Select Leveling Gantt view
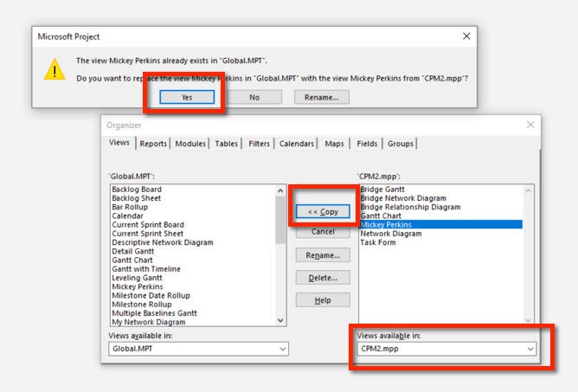578x392 pixels. click(x=137, y=278)
